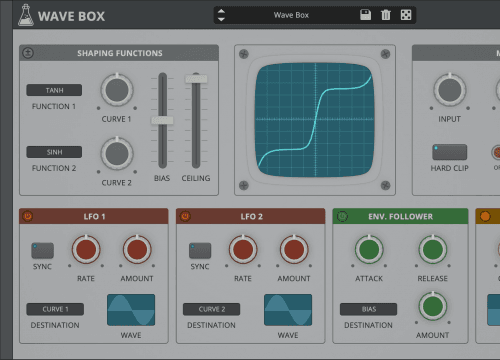Click the LFO 2 header title
The image size is (500, 360).
click(252, 216)
